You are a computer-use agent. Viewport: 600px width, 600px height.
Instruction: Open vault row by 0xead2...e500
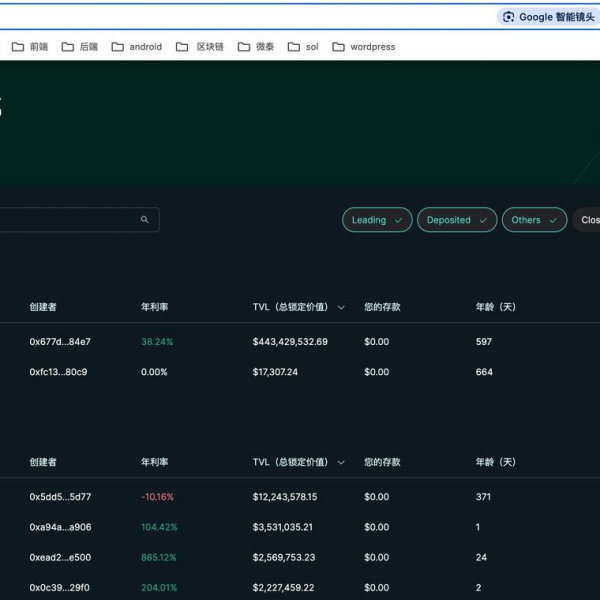[x=300, y=557]
